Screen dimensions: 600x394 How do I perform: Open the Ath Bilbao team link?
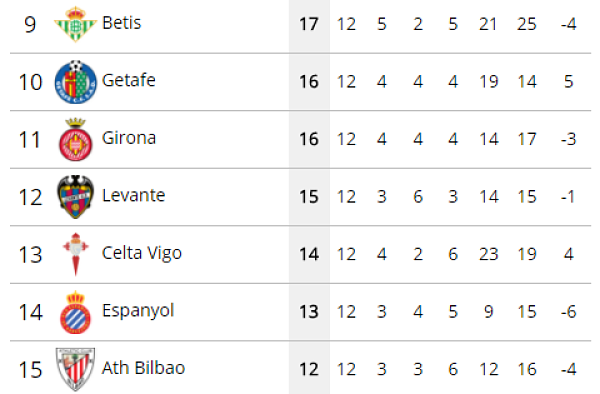[x=143, y=368]
